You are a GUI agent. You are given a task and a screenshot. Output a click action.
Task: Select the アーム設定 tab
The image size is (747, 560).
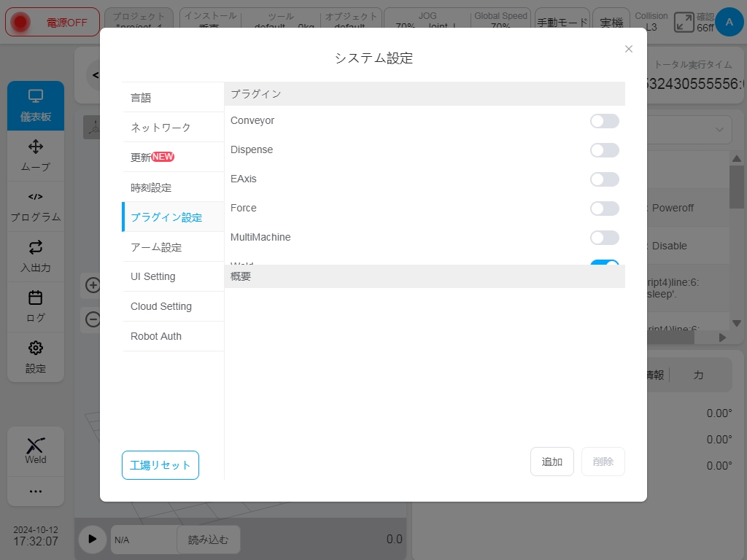coord(173,247)
